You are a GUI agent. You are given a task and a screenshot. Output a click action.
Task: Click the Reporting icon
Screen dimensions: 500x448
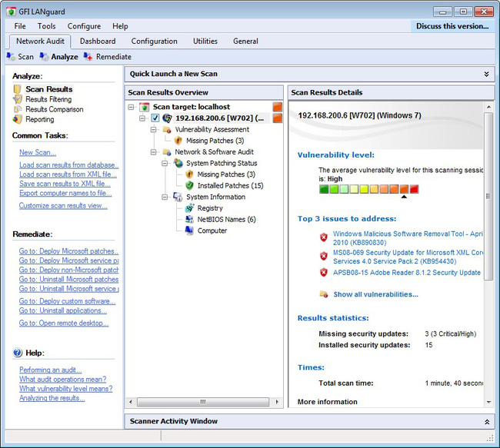tap(18, 119)
